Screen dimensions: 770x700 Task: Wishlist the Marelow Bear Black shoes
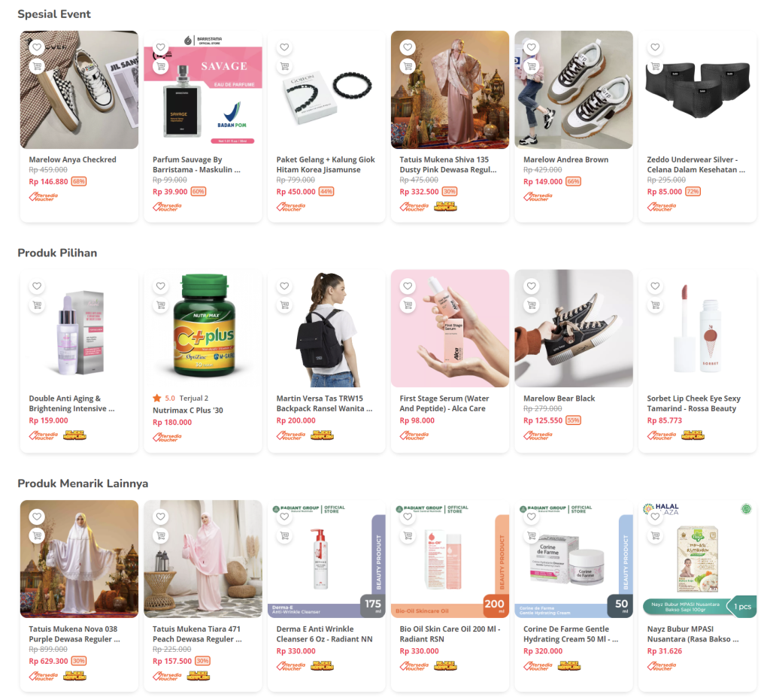(532, 286)
